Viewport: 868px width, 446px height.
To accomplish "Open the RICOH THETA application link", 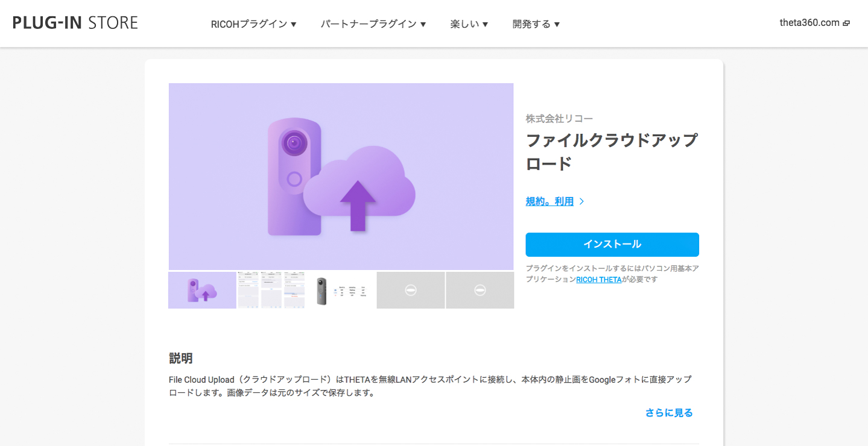I will [x=598, y=280].
